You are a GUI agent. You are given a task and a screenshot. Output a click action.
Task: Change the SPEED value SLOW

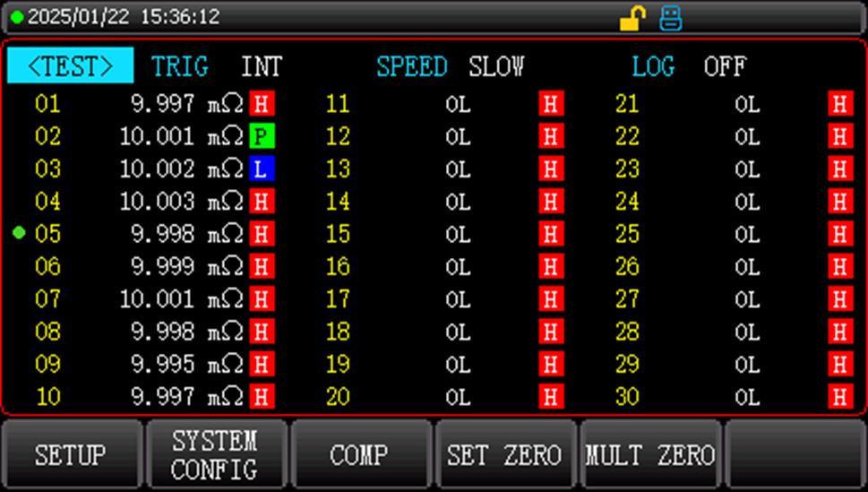coord(496,67)
